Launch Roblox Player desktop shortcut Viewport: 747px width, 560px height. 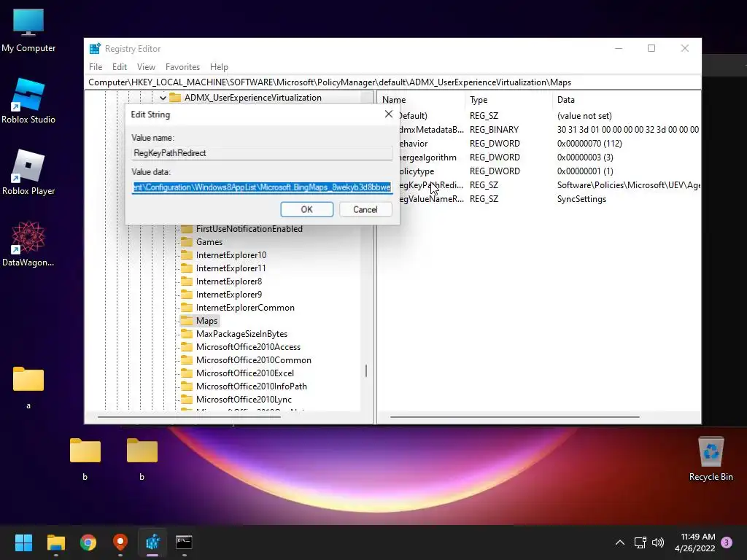(28, 172)
